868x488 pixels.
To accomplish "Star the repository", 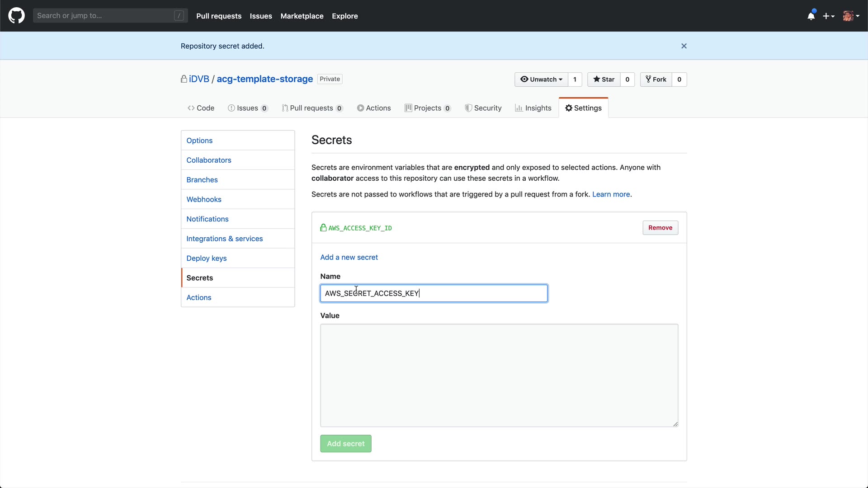I will [x=604, y=80].
